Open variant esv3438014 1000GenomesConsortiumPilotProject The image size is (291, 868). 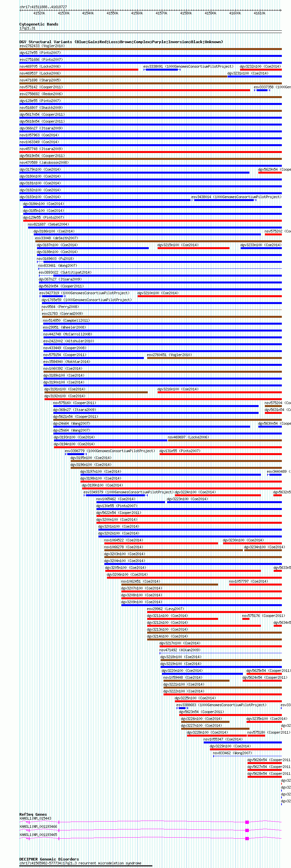(236, 197)
